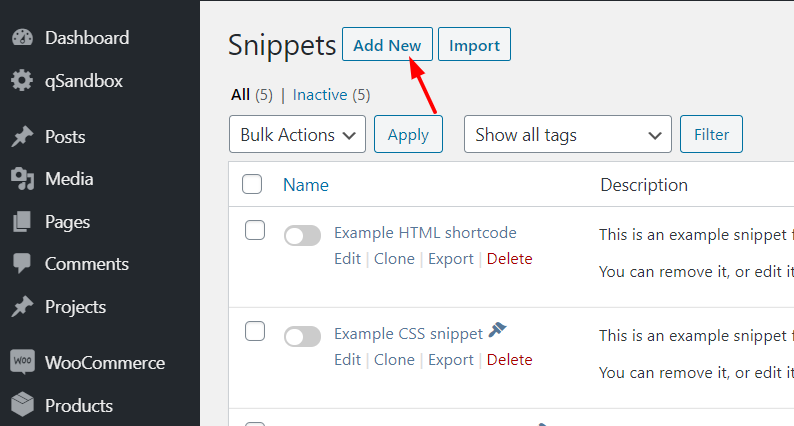Screen dimensions: 794x426
Task: Click the Products box icon
Action: [22, 405]
